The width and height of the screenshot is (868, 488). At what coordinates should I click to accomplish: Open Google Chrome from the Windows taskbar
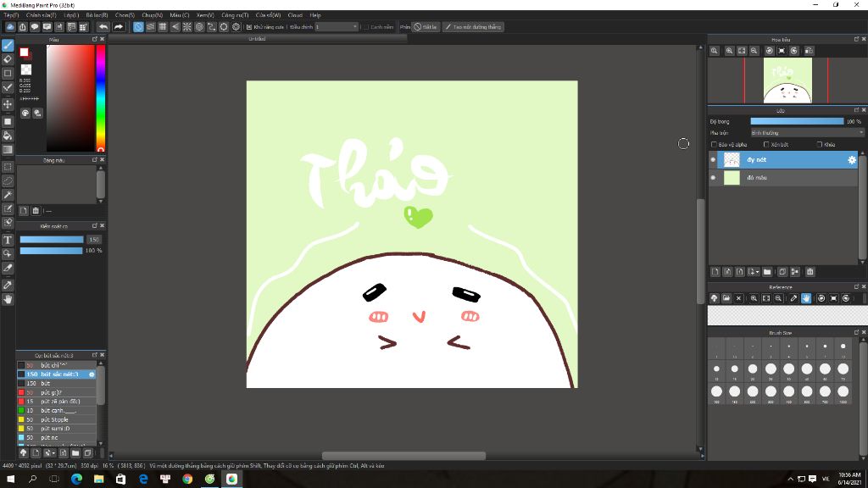tap(187, 480)
